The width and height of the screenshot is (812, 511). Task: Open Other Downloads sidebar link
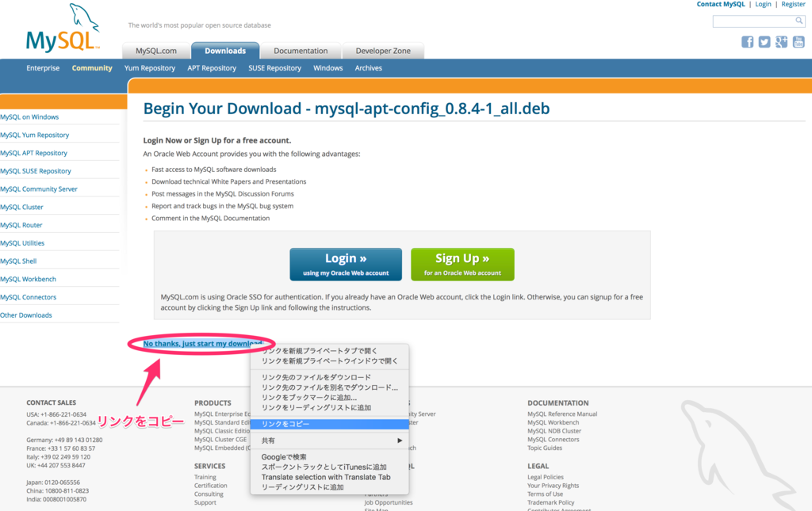click(x=26, y=315)
